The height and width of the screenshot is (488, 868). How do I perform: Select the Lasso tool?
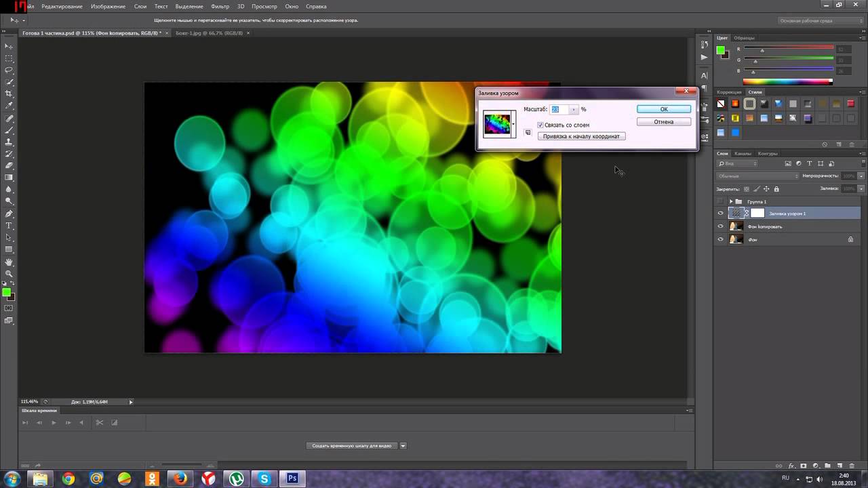click(x=9, y=70)
